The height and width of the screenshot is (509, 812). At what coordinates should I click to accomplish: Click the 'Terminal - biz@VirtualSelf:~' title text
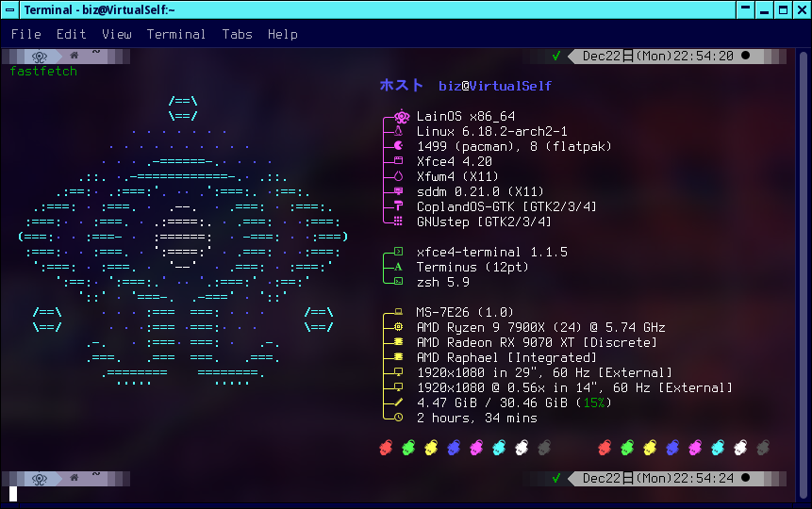coord(99,9)
